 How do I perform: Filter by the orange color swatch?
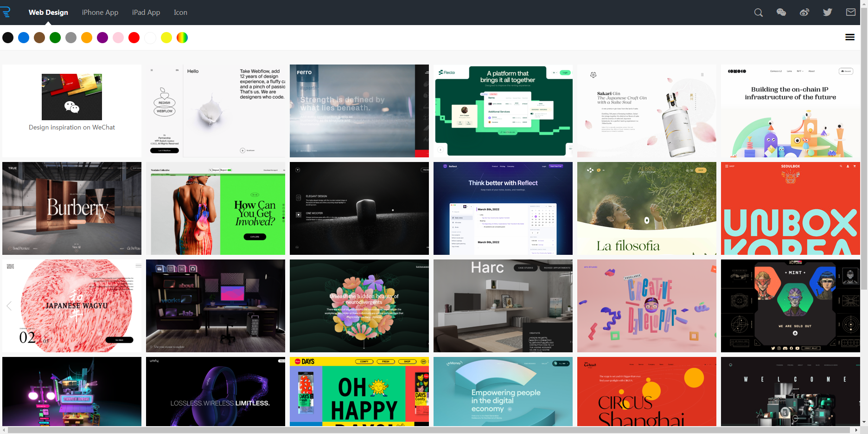87,38
